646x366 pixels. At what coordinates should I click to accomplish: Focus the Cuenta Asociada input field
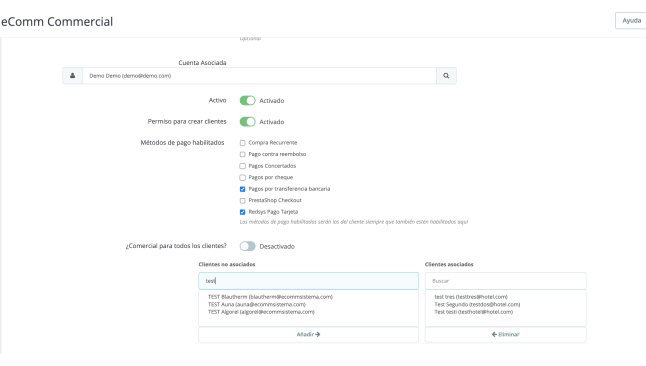(260, 76)
